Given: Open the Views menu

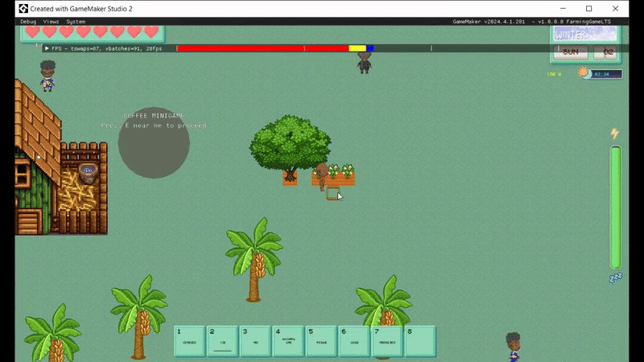Looking at the screenshot, I should tap(51, 21).
